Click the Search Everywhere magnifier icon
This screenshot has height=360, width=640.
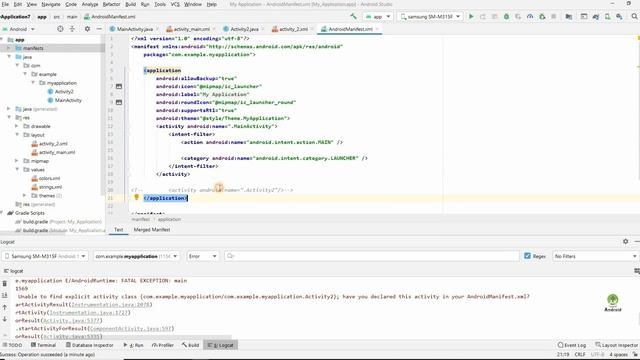click(x=634, y=16)
